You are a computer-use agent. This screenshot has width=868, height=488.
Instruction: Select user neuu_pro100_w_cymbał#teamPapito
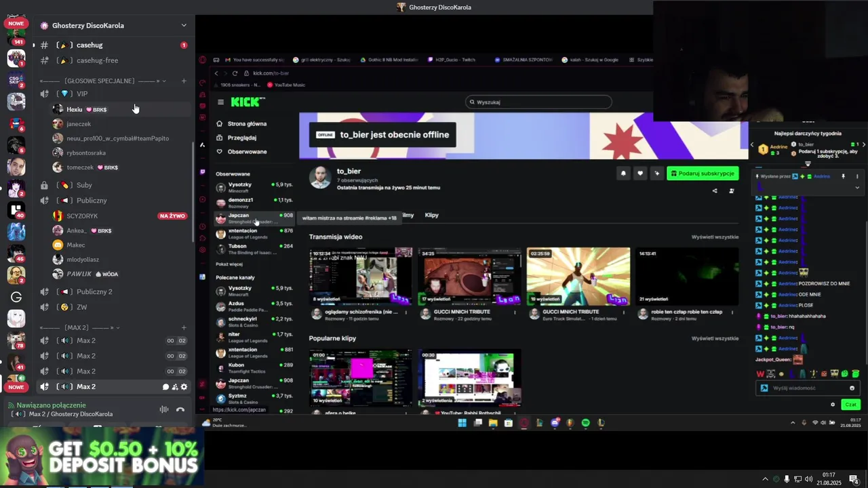click(121, 138)
